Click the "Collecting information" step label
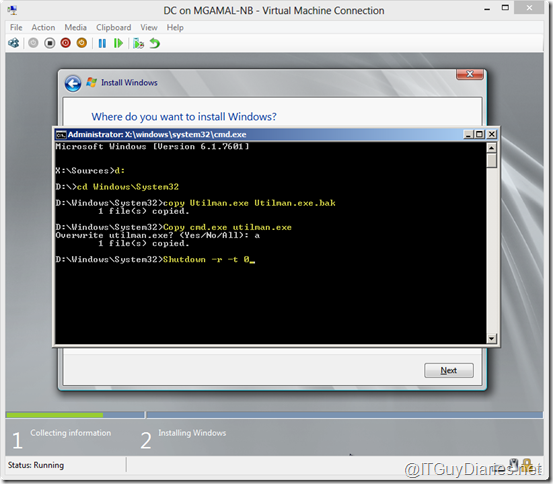 click(x=71, y=433)
